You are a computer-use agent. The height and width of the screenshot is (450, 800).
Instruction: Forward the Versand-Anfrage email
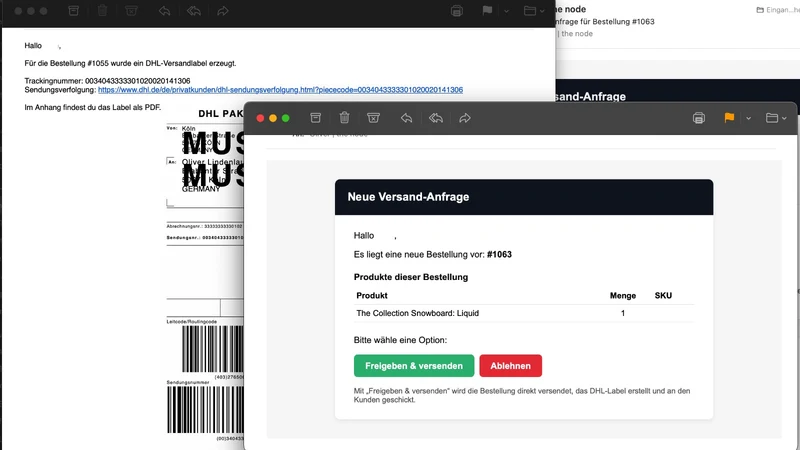pos(465,118)
